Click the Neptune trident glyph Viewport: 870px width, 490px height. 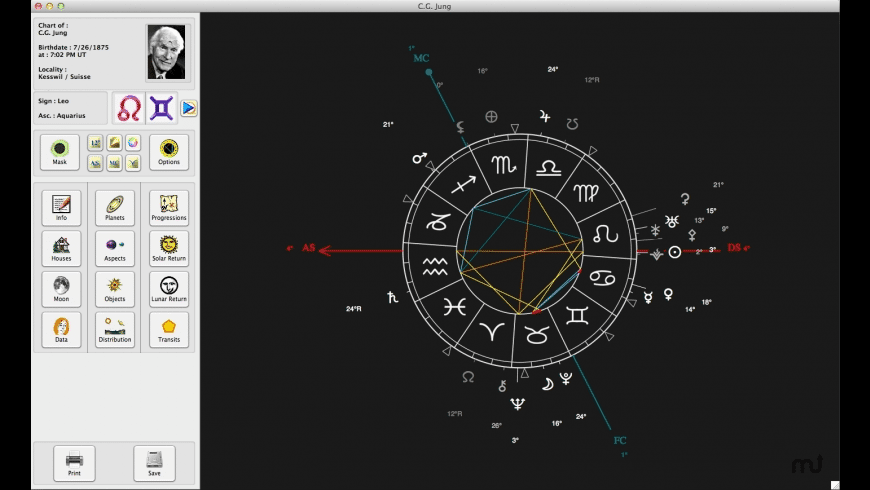click(518, 403)
